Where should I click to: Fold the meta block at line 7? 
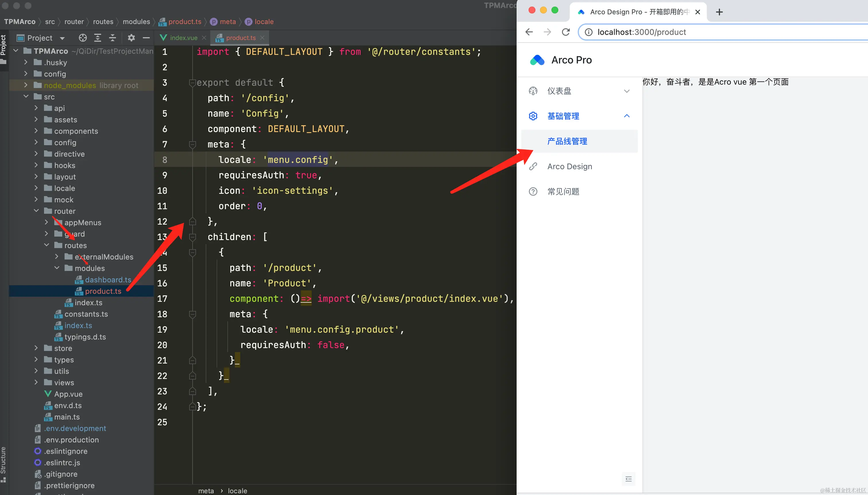[192, 144]
